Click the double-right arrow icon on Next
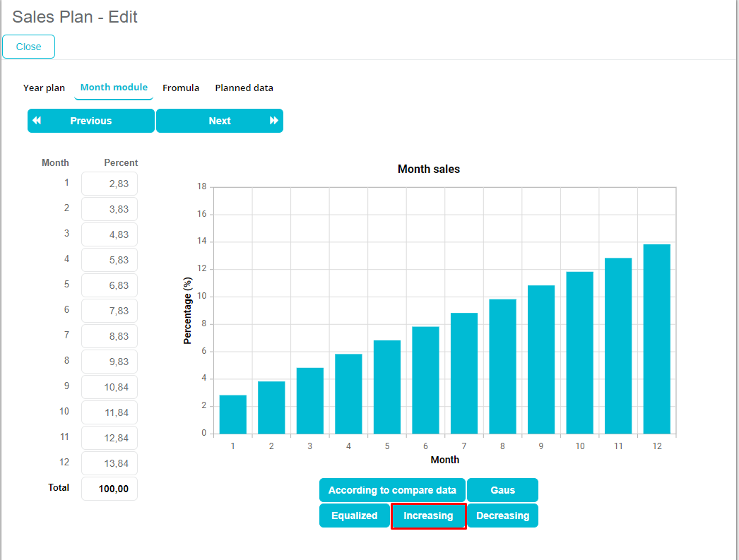739x560 pixels. (274, 121)
